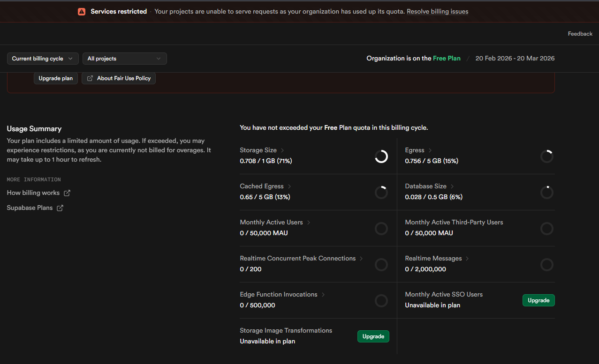This screenshot has height=364, width=599.
Task: Expand Cached Egress usage details
Action: [262, 186]
